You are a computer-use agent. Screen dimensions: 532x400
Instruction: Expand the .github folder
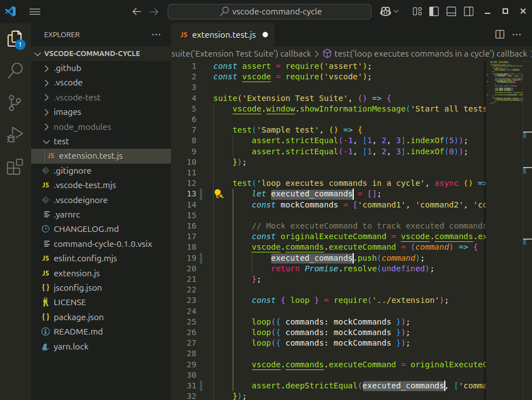click(x=101, y=68)
